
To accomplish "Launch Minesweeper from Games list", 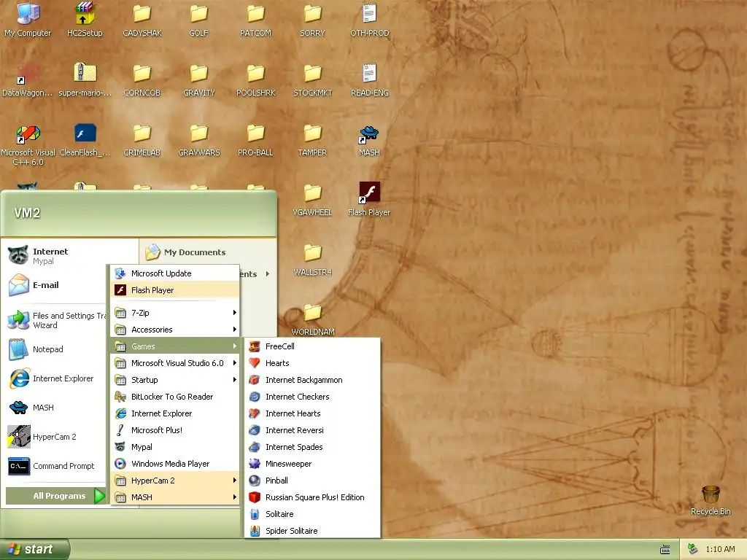I will (312, 463).
